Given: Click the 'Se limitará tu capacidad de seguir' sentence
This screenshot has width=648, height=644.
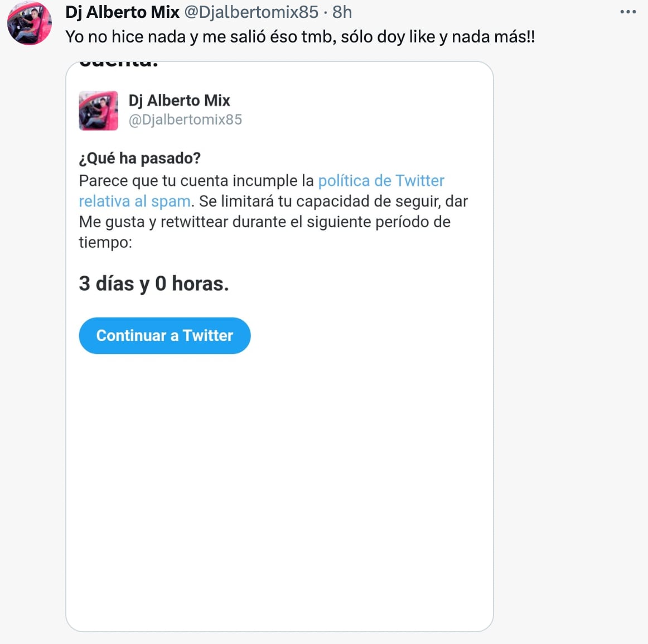Looking at the screenshot, I should click(333, 201).
